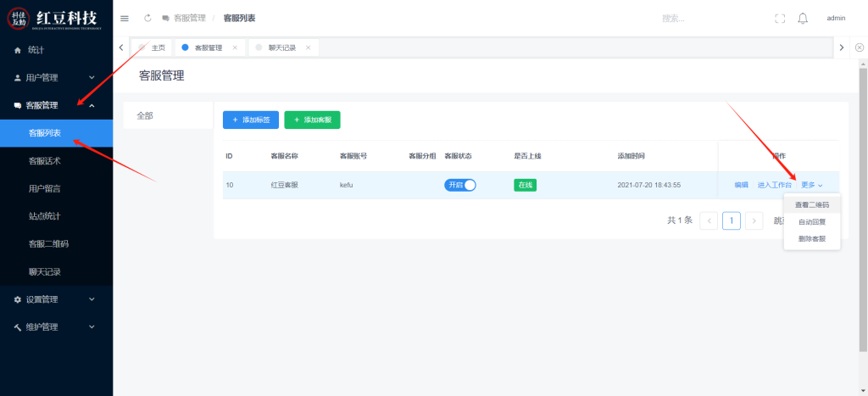Toggle fullscreen mode icon
The height and width of the screenshot is (396, 868).
780,19
